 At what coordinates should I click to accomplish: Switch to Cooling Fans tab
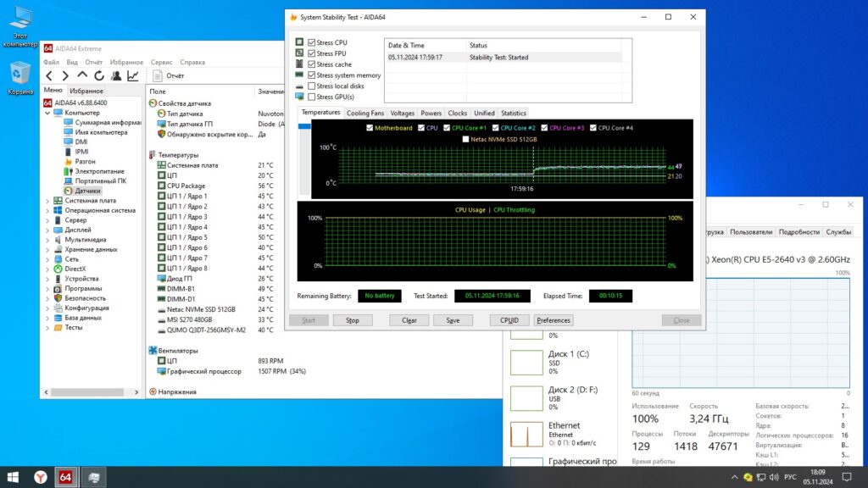click(x=364, y=113)
